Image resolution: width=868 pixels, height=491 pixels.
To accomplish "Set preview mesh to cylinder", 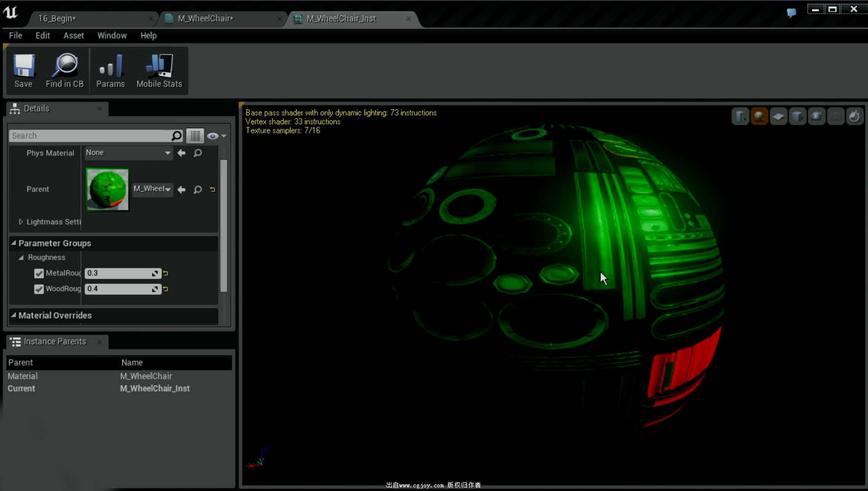I will click(740, 117).
